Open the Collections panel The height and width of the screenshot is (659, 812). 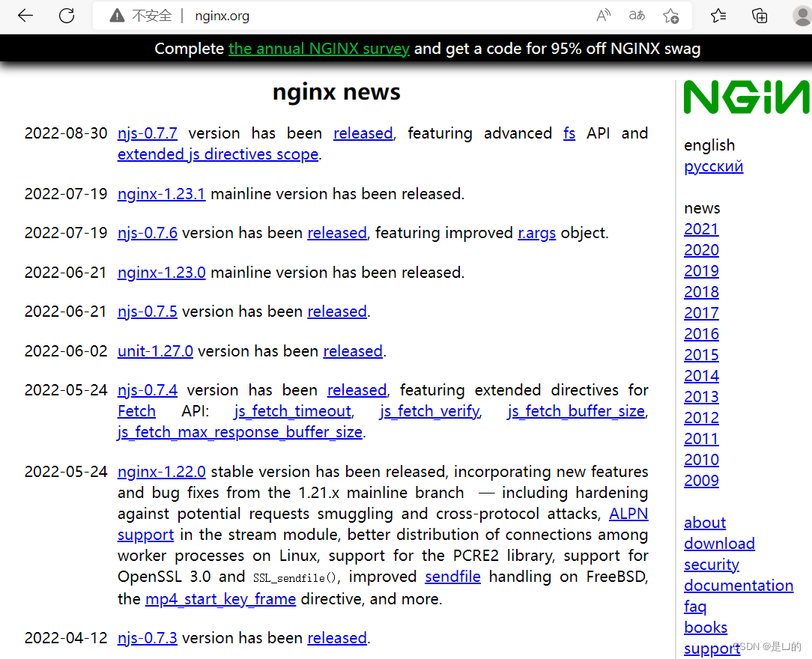(759, 15)
